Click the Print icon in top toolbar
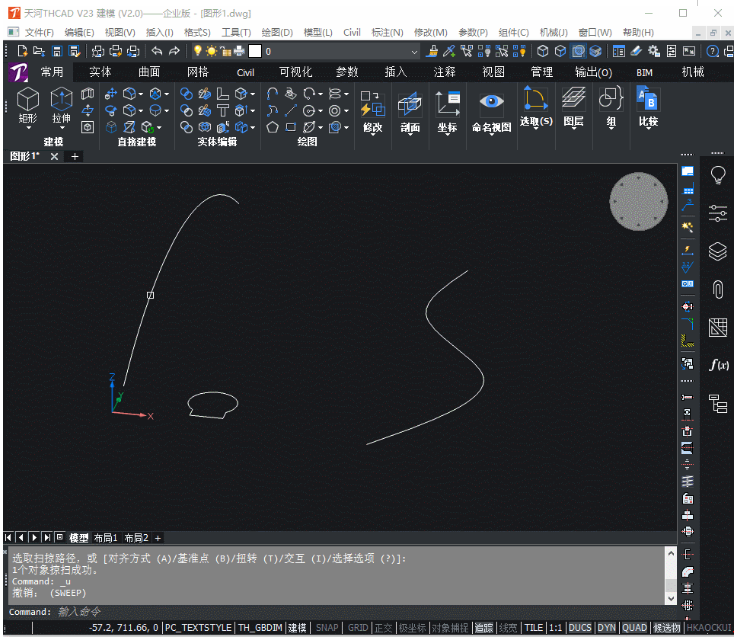 [x=115, y=51]
